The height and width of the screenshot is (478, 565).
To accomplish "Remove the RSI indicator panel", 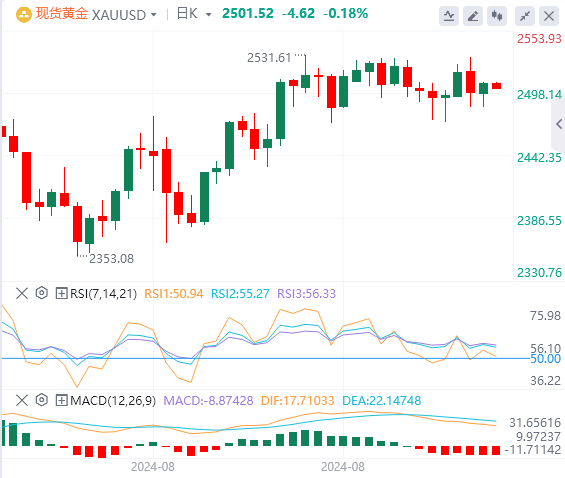I will [22, 293].
